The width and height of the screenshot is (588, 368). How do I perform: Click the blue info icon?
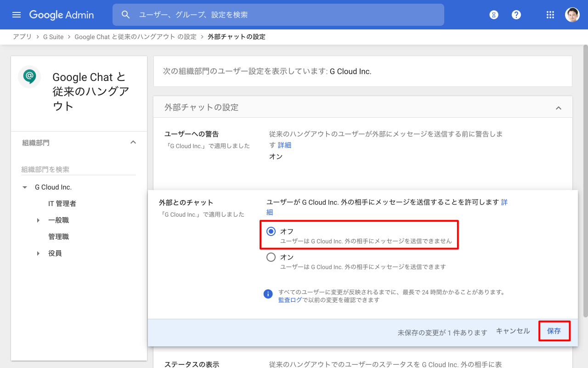click(268, 294)
